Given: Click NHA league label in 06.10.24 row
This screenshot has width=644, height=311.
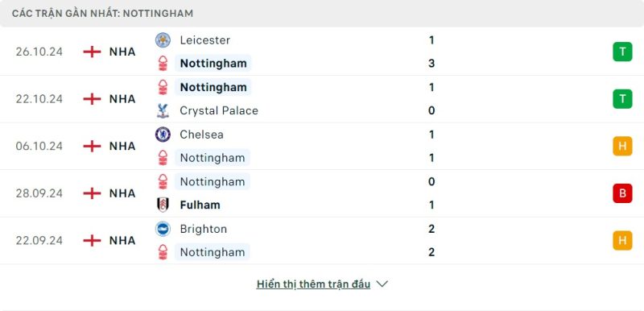Looking at the screenshot, I should (x=122, y=147).
